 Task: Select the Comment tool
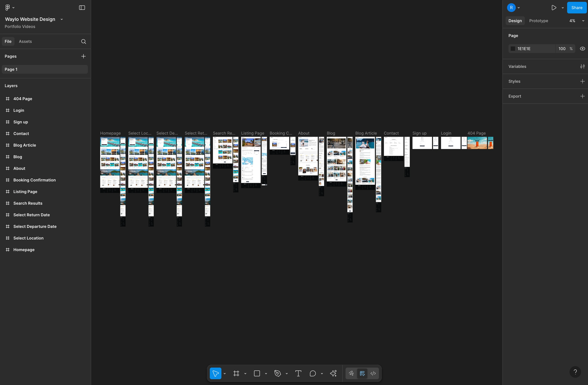313,373
